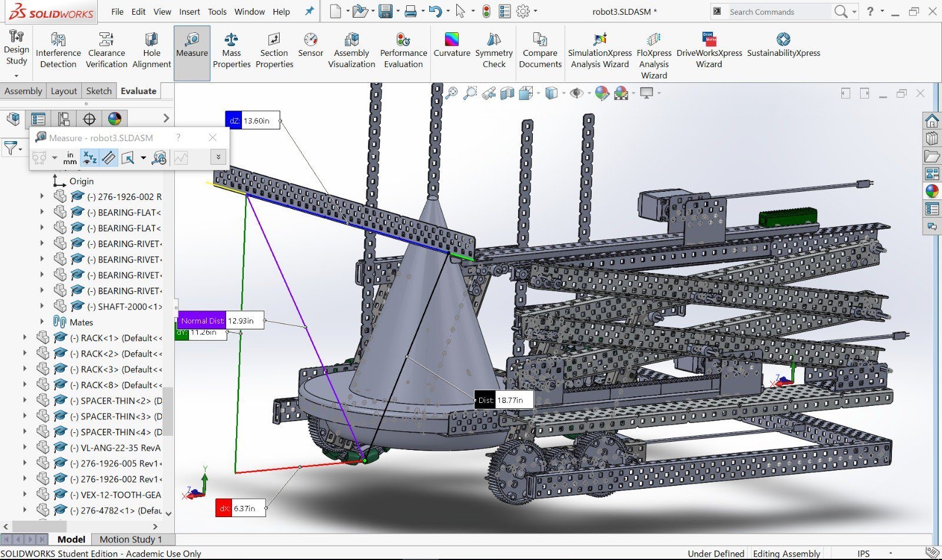Toggle Point-to-Point measurement mode

109,158
